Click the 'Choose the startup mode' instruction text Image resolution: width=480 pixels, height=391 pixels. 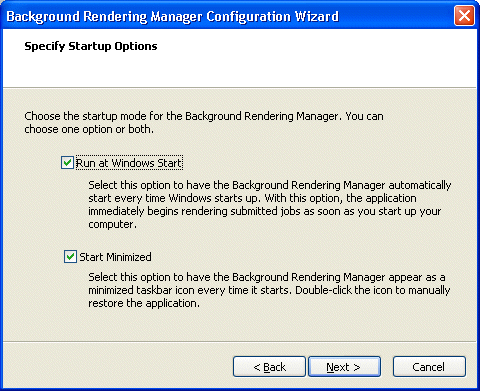(x=204, y=123)
